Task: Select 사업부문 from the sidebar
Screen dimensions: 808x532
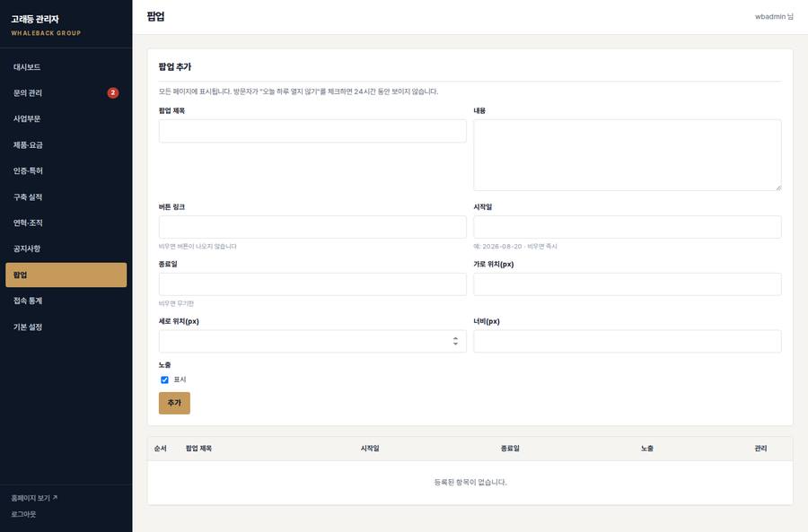Action: pos(66,118)
